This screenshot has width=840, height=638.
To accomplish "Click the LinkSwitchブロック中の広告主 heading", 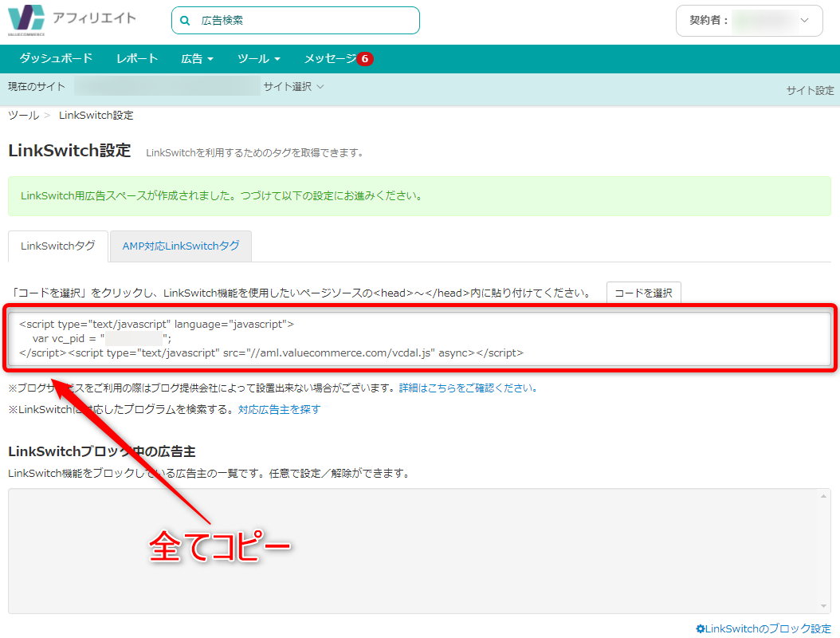I will [x=102, y=451].
